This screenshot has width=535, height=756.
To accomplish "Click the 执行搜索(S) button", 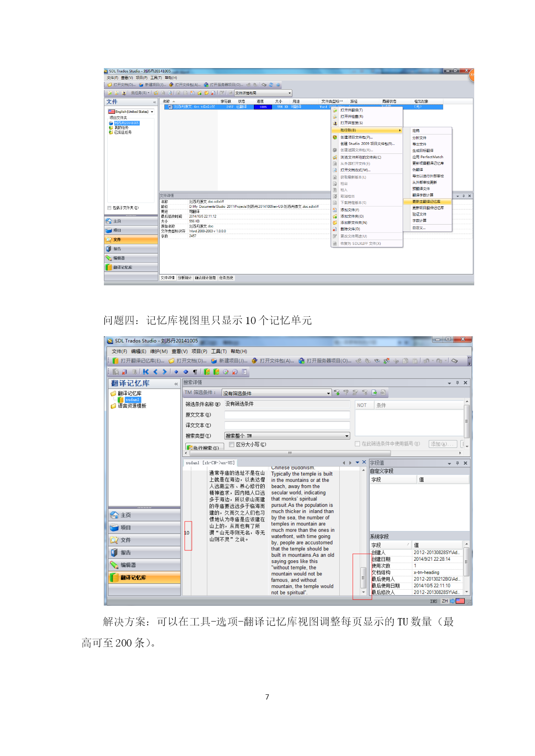I will 205,447.
